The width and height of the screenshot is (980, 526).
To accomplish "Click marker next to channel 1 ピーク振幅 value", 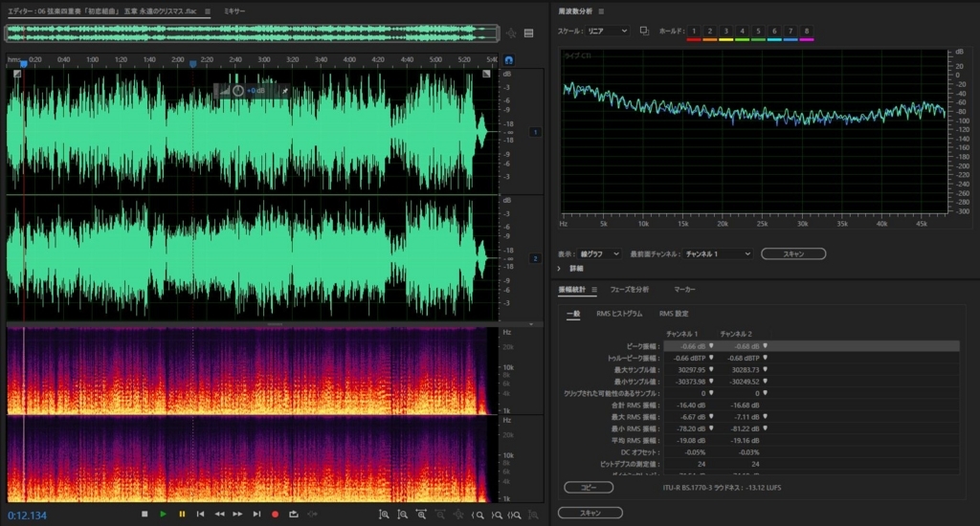I will click(x=711, y=346).
